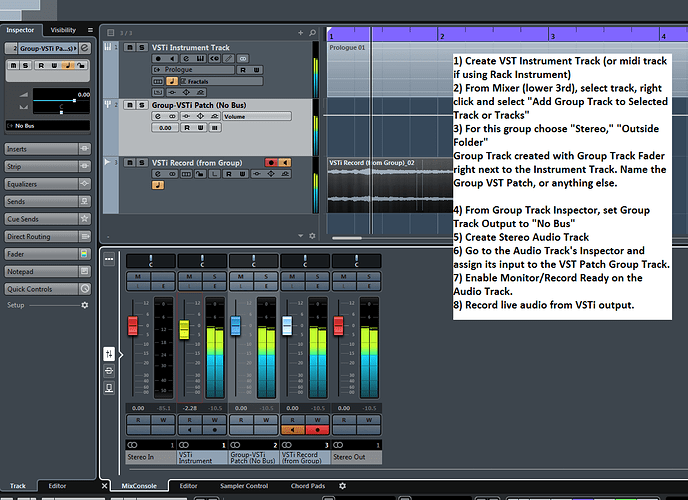Open track list settings gear icon

click(312, 236)
